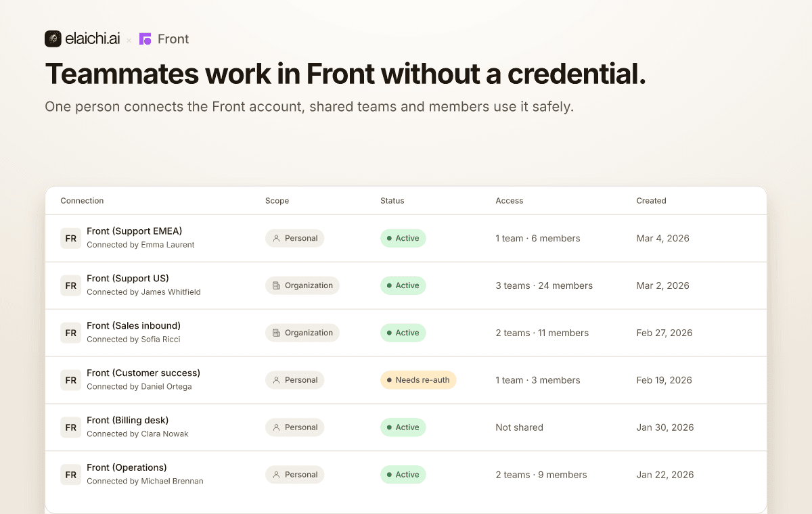Select Personal scope badge in Billing desk row
Screen dimensions: 812x514
pyautogui.click(x=294, y=427)
